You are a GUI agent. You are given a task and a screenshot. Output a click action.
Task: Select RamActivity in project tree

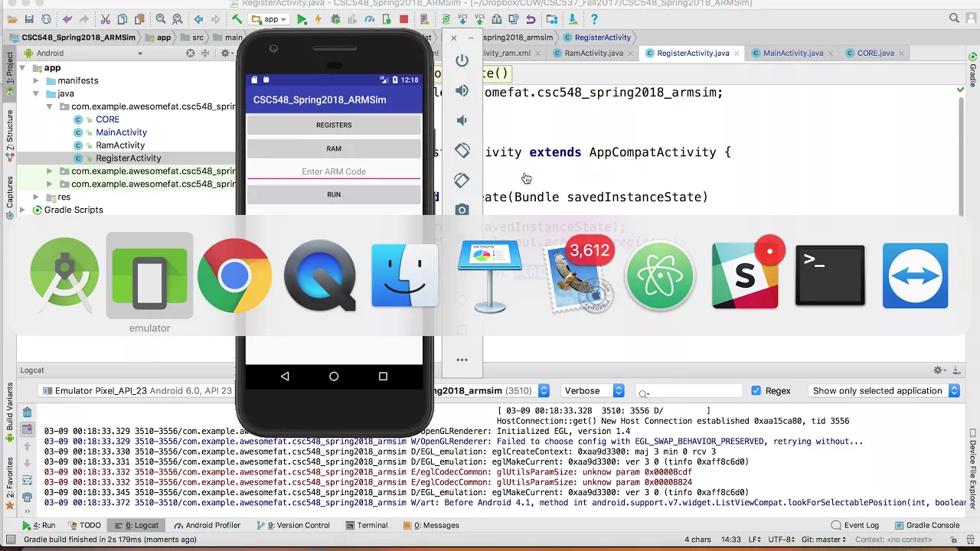pyautogui.click(x=120, y=145)
